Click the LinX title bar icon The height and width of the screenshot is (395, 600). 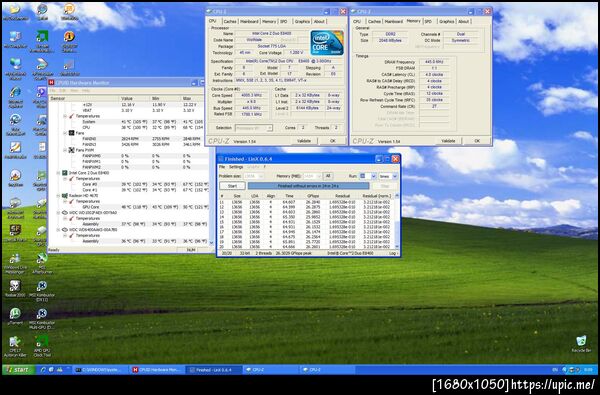[x=220, y=159]
